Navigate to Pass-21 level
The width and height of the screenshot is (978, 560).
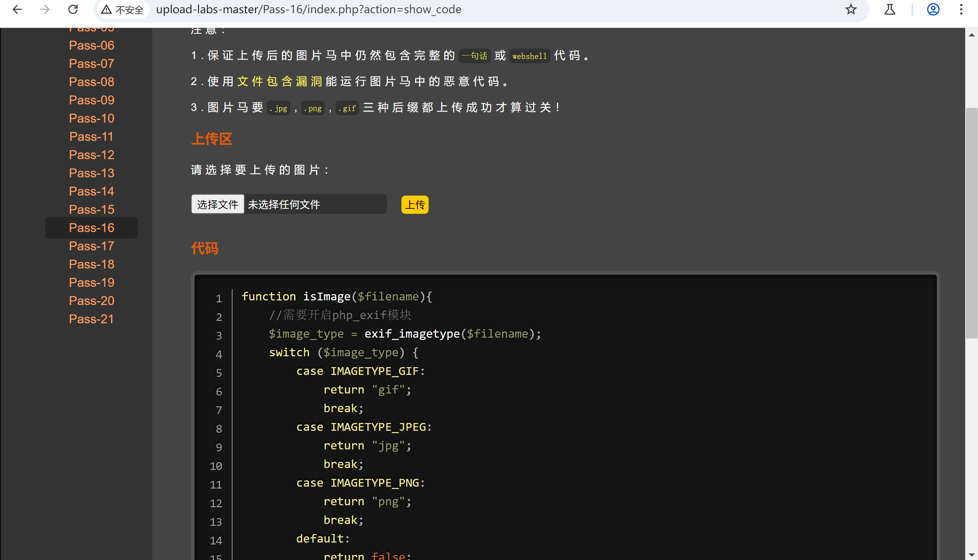tap(92, 319)
